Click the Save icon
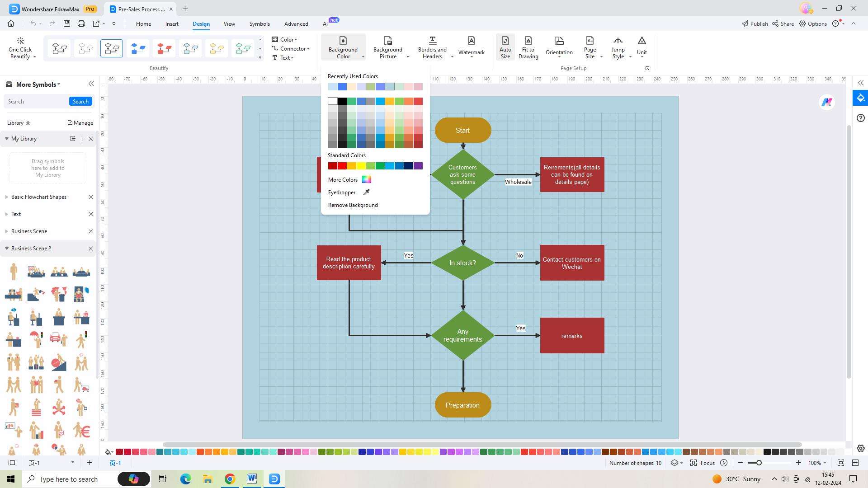The width and height of the screenshot is (868, 488). pyautogui.click(x=67, y=23)
